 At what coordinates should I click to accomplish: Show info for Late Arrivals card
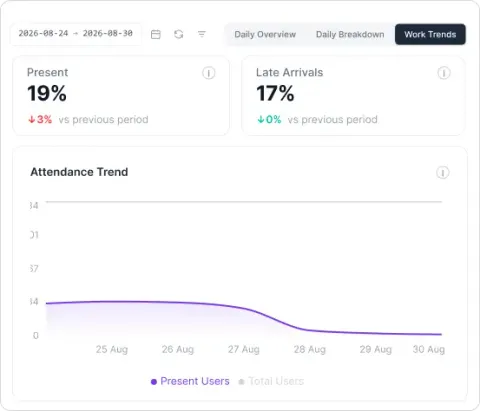[x=444, y=73]
